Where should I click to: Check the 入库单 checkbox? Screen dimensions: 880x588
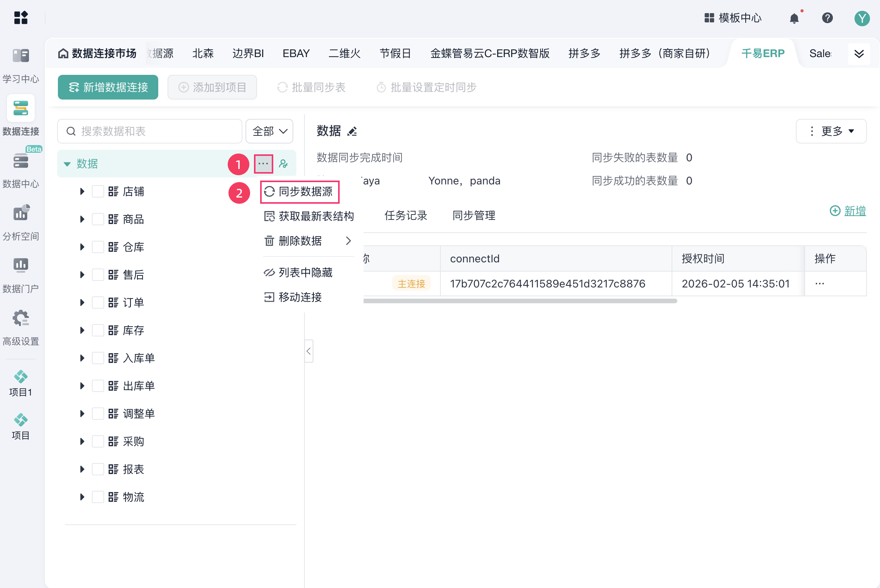click(98, 358)
